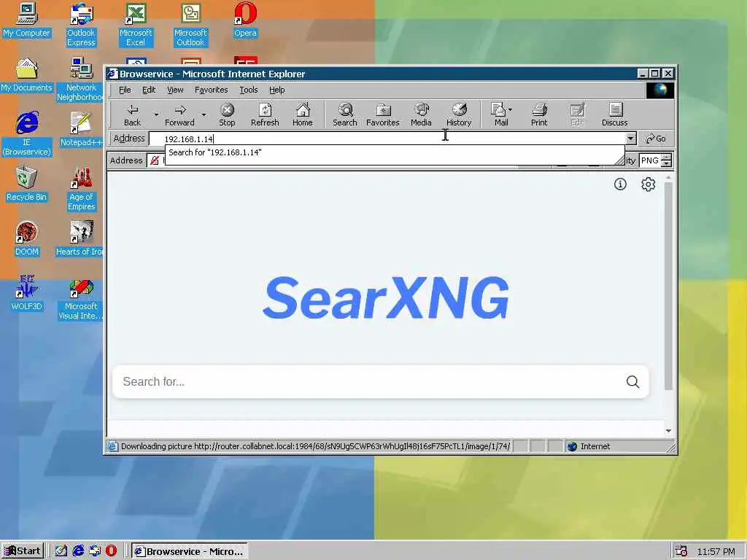Select Microsoft Visual InterDev shortcut
The height and width of the screenshot is (560, 747).
(x=80, y=300)
